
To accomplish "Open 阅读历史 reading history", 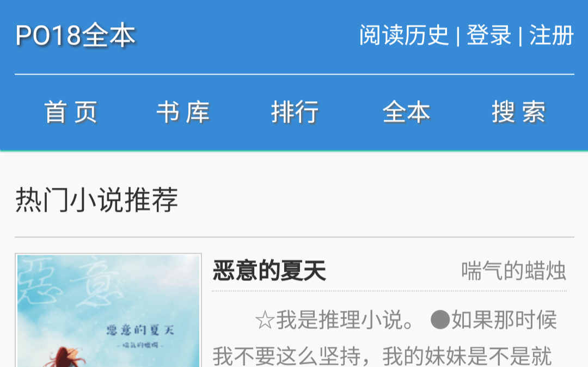I will [x=404, y=35].
